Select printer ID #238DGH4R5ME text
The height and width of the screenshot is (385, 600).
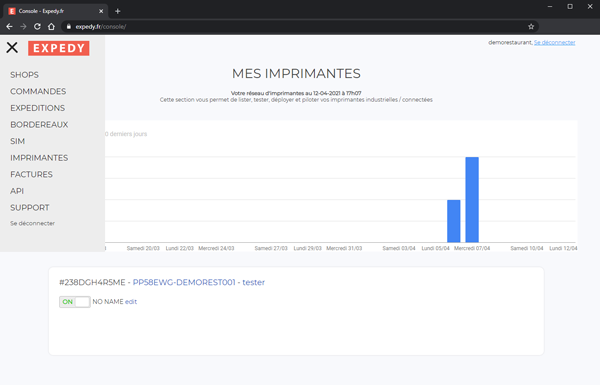pyautogui.click(x=92, y=282)
